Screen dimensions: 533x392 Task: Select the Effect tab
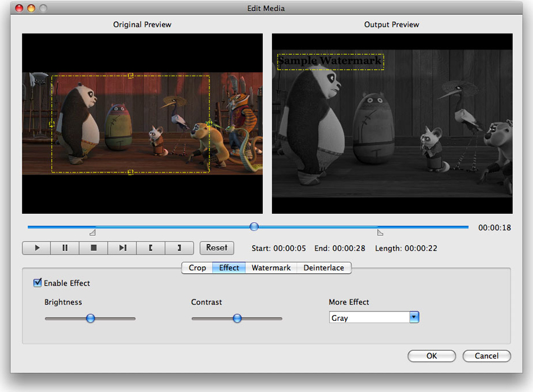[229, 267]
